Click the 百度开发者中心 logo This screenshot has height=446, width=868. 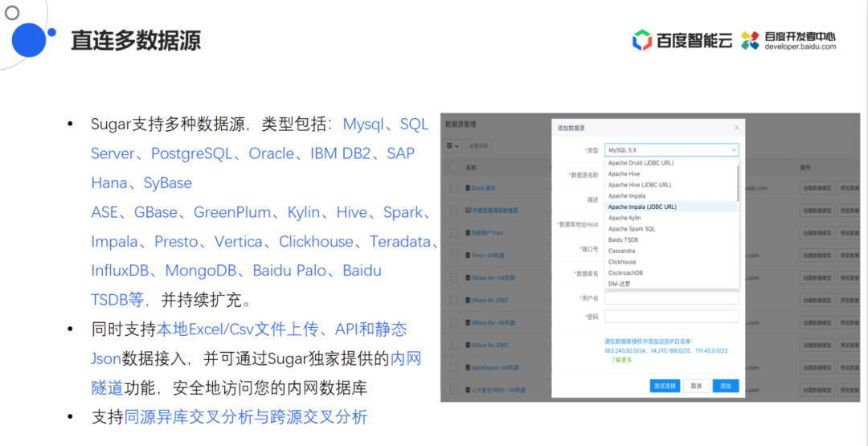pos(789,40)
